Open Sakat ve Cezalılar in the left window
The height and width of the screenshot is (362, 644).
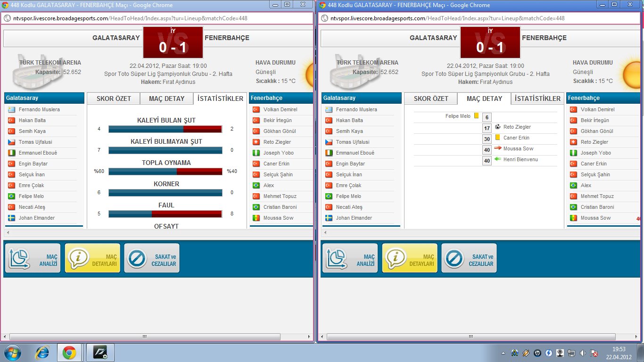[x=152, y=258]
